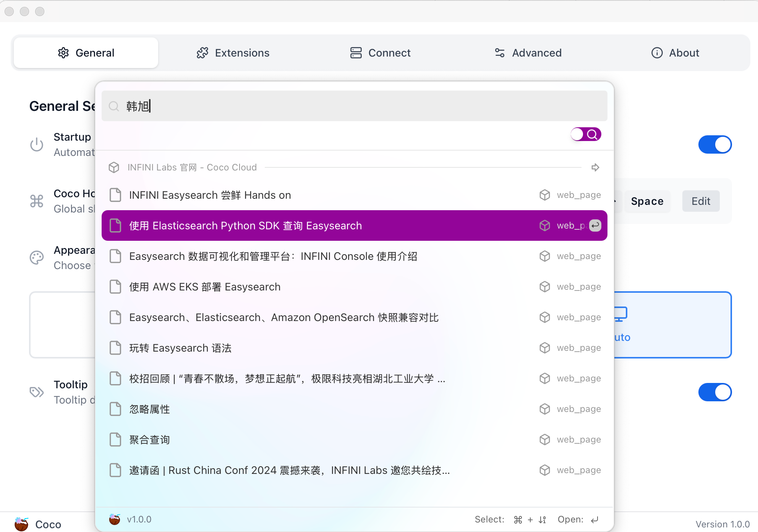Expand the Coco Cloud source with the arrow
Viewport: 758px width, 532px height.
click(x=595, y=167)
